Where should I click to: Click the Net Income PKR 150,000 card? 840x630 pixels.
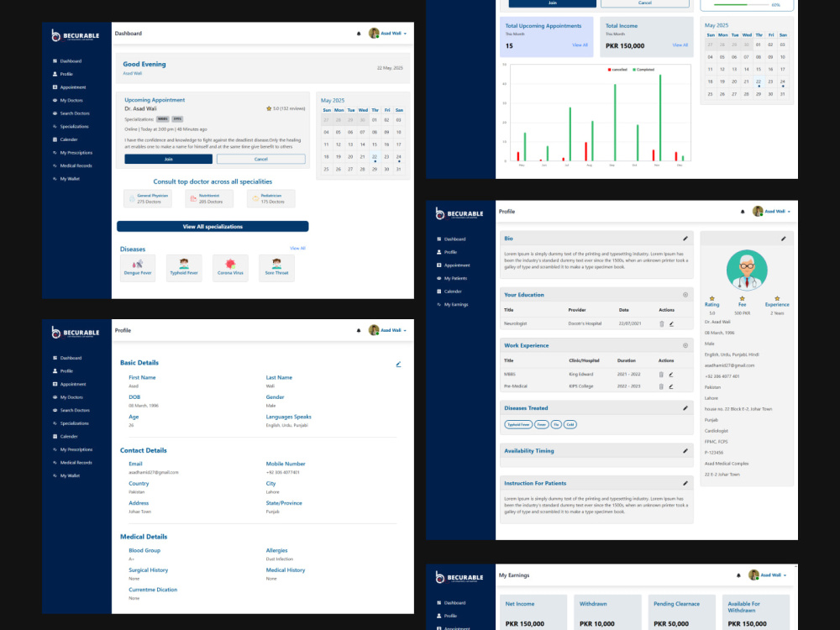[533, 612]
